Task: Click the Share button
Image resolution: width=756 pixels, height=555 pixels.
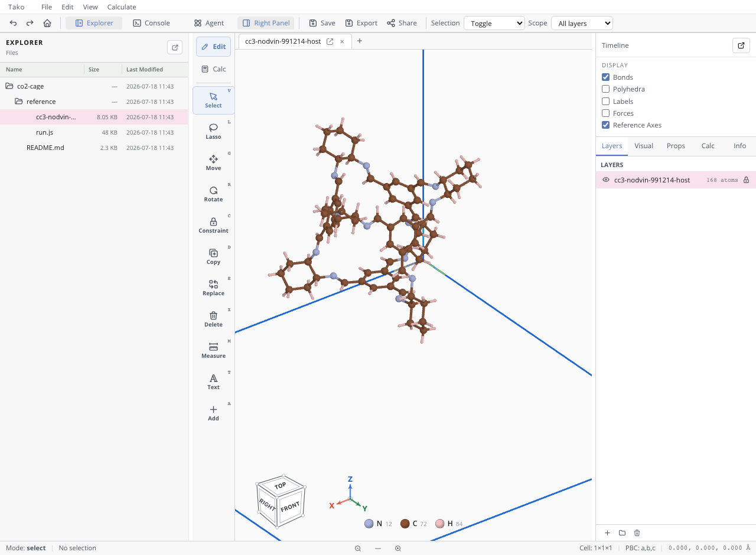Action: pos(402,23)
